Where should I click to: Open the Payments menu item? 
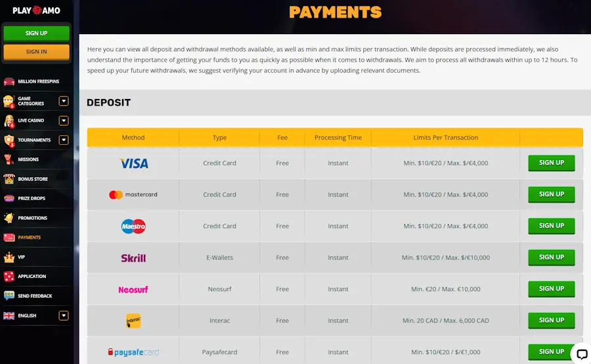30,237
